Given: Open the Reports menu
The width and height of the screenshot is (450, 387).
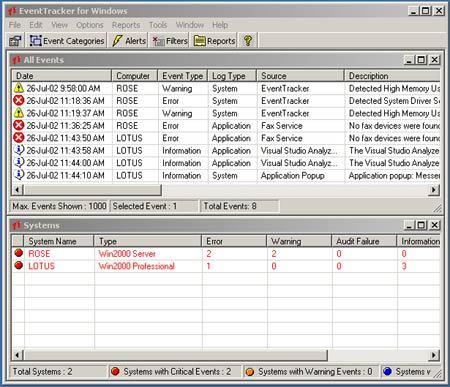Looking at the screenshot, I should click(x=126, y=25).
